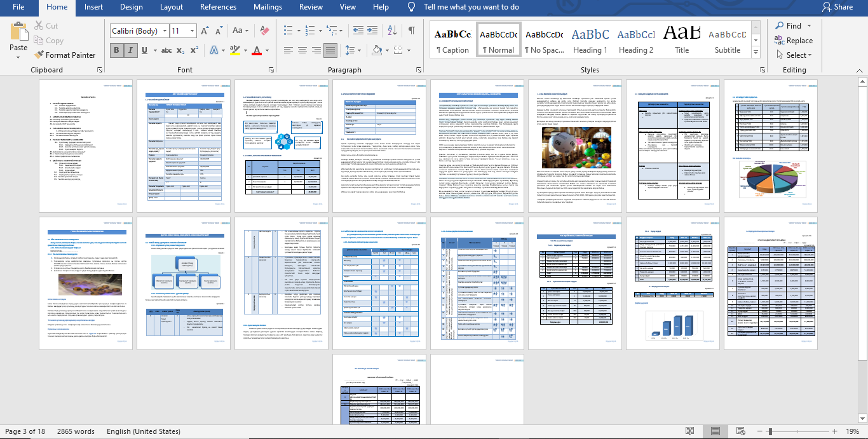Toggle show paragraph marks
The width and height of the screenshot is (868, 439).
click(x=412, y=30)
